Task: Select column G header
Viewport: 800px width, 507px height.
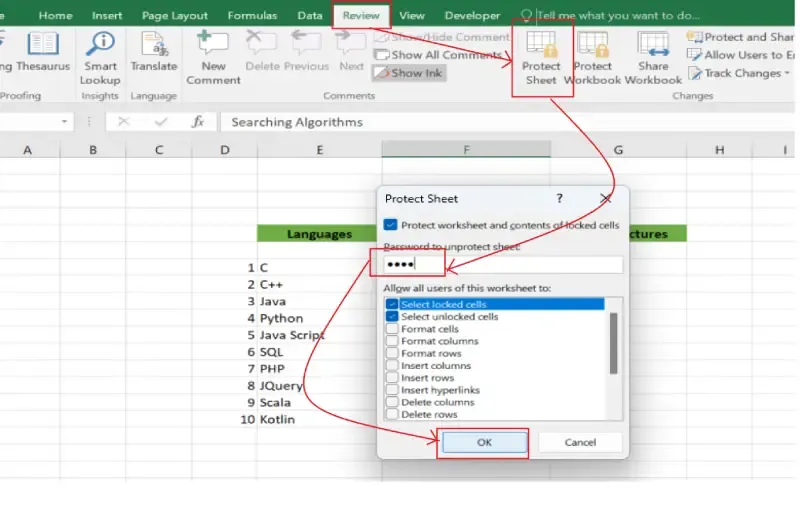Action: (x=618, y=150)
